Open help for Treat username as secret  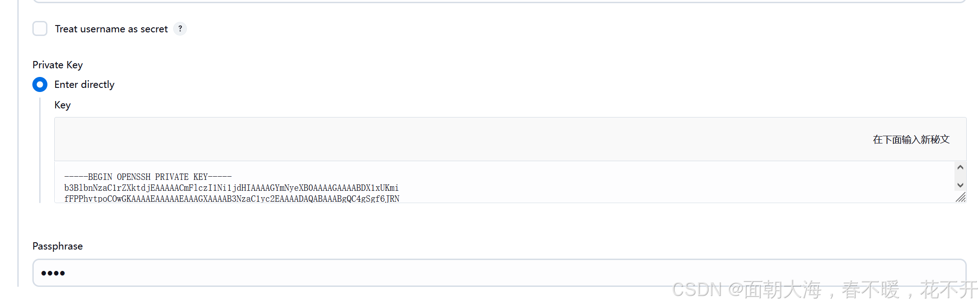(x=180, y=29)
